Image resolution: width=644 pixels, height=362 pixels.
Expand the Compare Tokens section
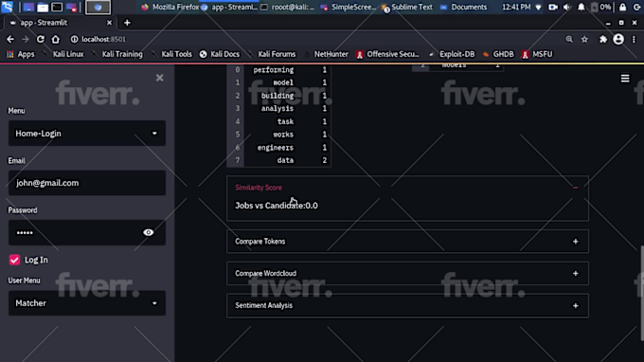tap(407, 242)
